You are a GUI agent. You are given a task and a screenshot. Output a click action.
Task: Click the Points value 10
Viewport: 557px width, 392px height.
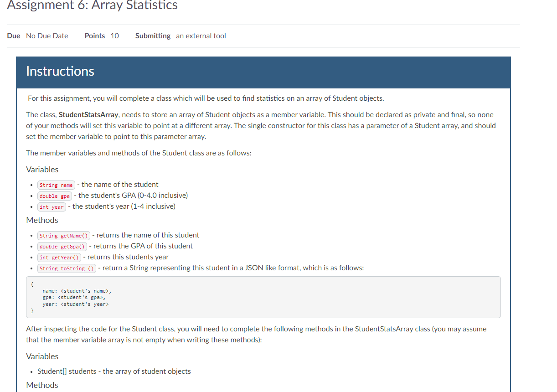click(x=114, y=36)
